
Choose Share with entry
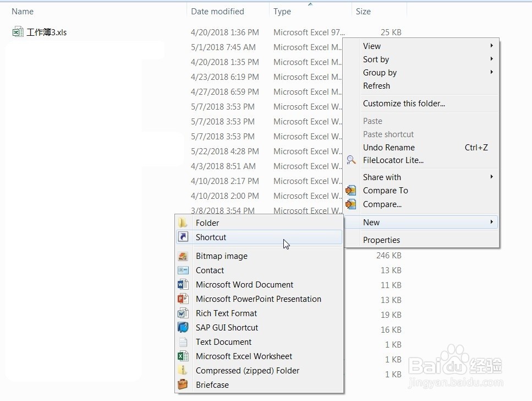click(x=421, y=177)
